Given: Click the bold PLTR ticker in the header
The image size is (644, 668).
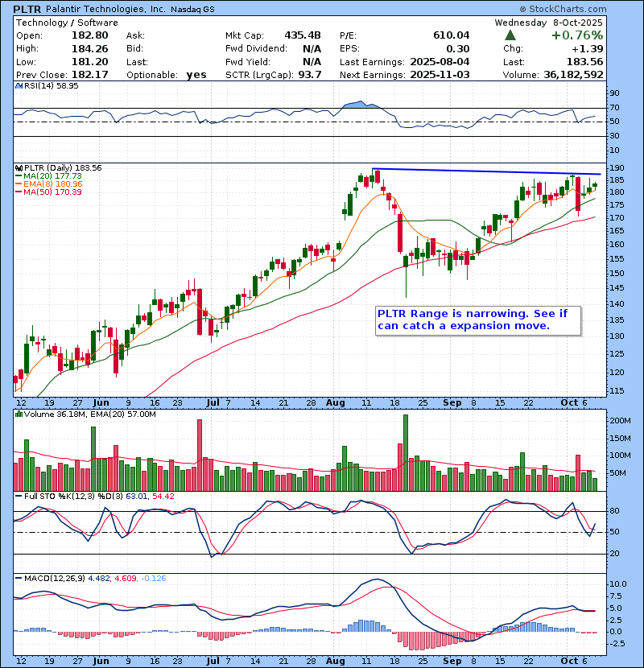Looking at the screenshot, I should (27, 9).
